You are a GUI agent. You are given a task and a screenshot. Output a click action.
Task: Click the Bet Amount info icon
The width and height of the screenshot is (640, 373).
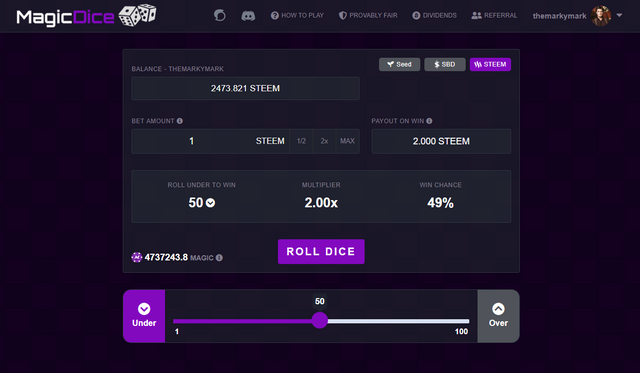coord(180,121)
